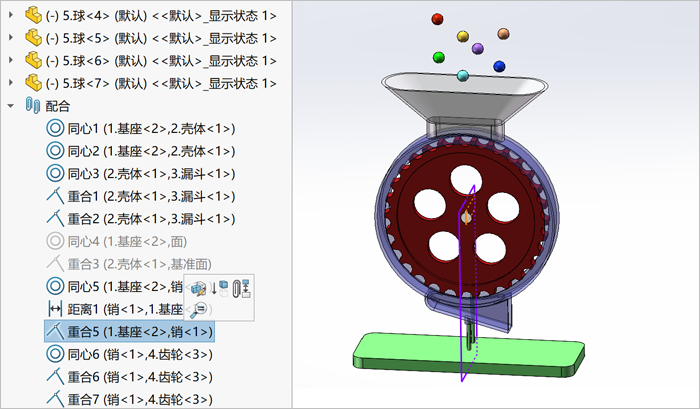This screenshot has height=409, width=700.
Task: Click the yellow part icon for 5.球<4>
Action: coord(33,15)
